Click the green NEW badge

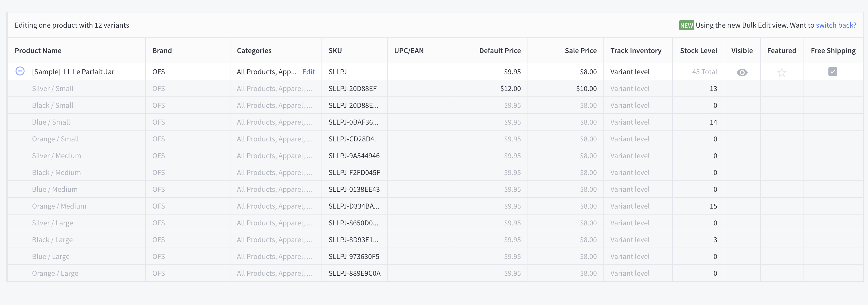click(686, 25)
